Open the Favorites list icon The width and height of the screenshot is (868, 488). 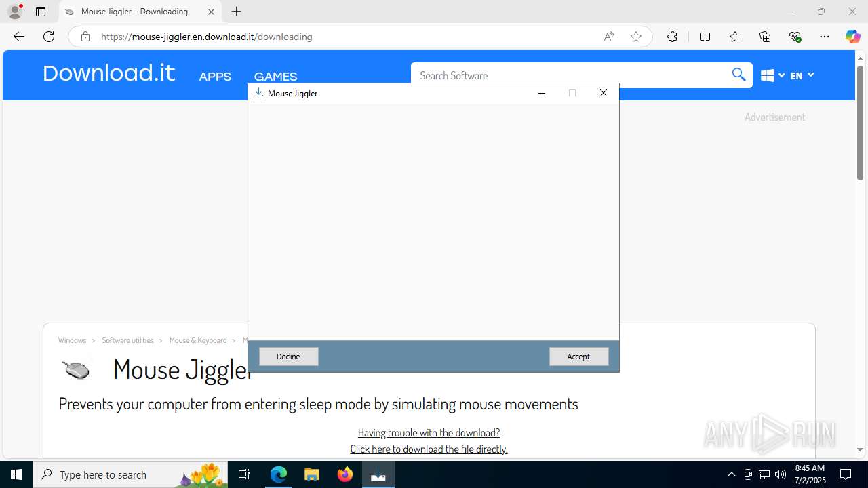[x=735, y=37]
